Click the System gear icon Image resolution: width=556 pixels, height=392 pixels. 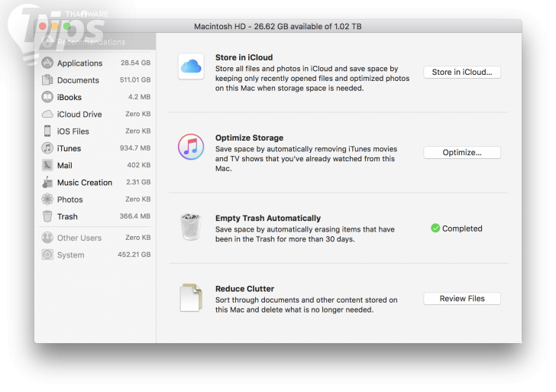(47, 254)
